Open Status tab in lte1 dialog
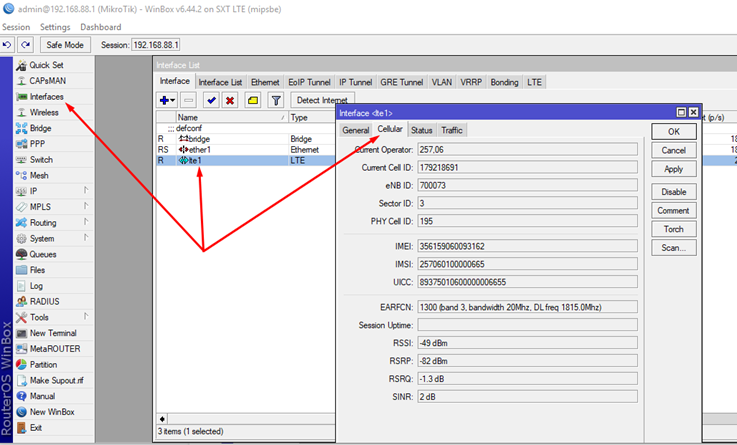The width and height of the screenshot is (737, 445). coord(422,130)
